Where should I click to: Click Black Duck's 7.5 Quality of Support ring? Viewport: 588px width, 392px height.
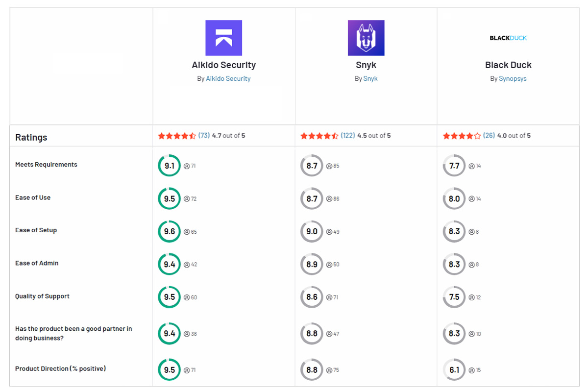[454, 297]
